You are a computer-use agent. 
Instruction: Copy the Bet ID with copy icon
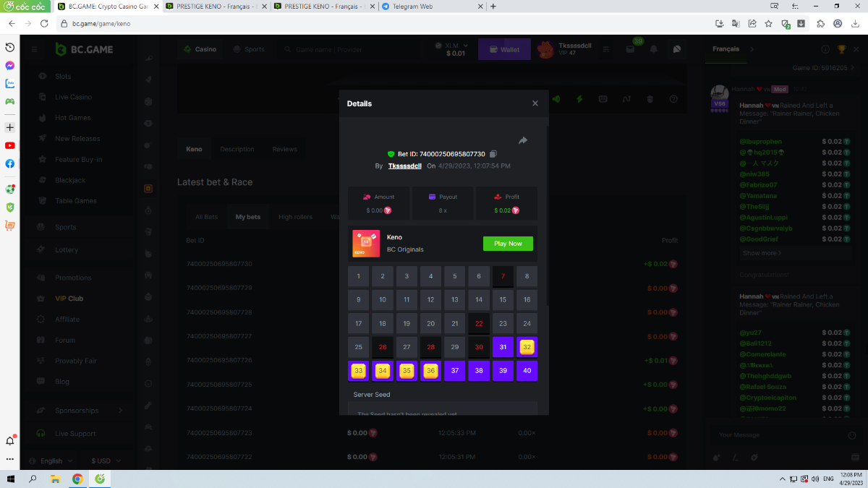point(493,154)
